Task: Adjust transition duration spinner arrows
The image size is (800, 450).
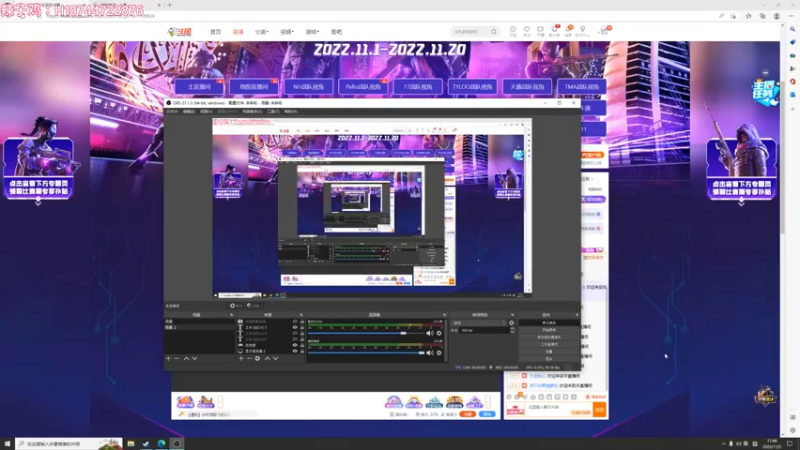Action: pos(512,331)
